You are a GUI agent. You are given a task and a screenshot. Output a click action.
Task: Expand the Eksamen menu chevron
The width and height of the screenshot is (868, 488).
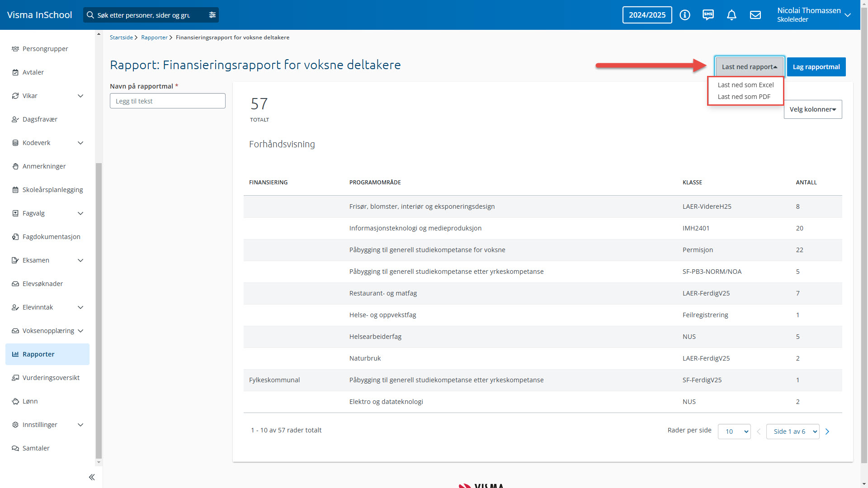coord(80,260)
